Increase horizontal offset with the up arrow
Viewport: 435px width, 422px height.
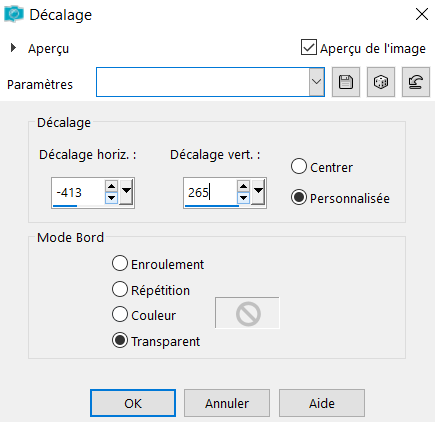111,186
